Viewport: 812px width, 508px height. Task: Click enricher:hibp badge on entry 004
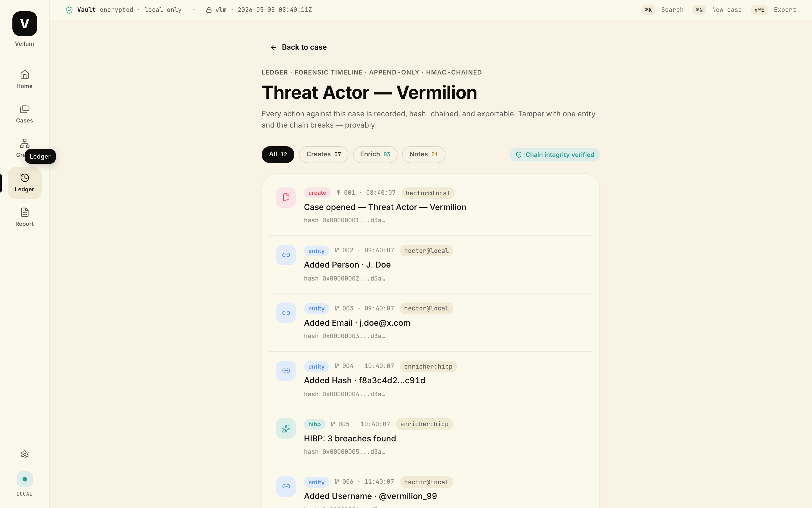pyautogui.click(x=428, y=367)
